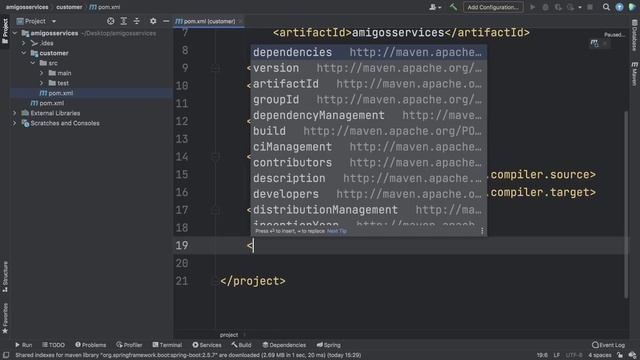This screenshot has width=640, height=360.
Task: Open the TODO tool window
Action: click(53, 345)
